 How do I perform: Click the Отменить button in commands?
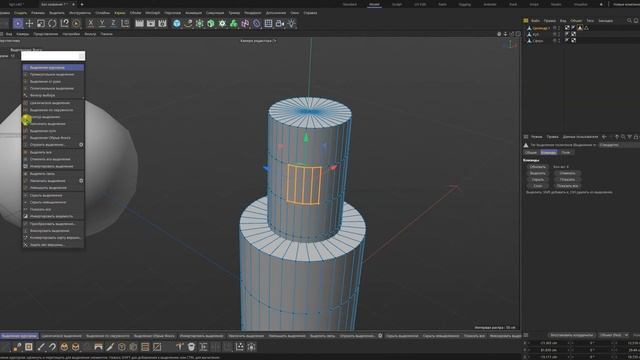tap(567, 173)
